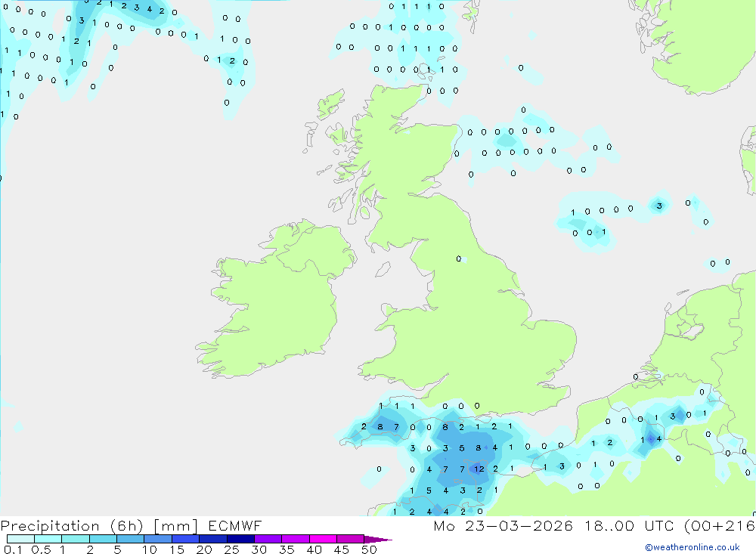Click the '(6h)' interval label
Viewport: 756px width, 554px height.
(127, 526)
